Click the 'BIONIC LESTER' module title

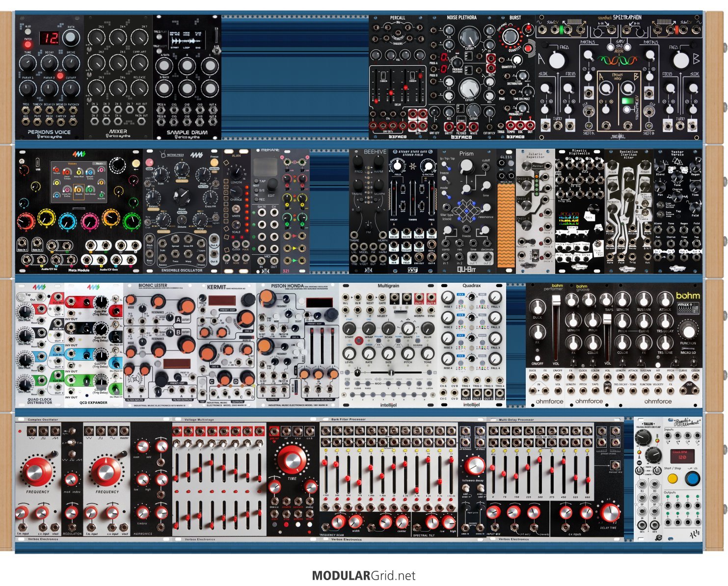(x=153, y=286)
